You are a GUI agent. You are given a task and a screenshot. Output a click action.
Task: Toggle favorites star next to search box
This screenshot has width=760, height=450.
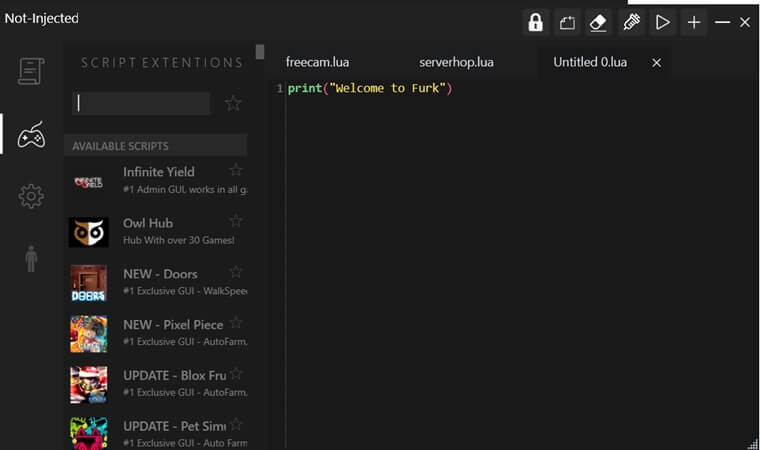[233, 103]
